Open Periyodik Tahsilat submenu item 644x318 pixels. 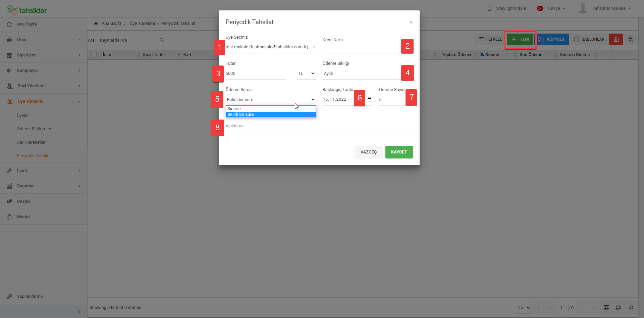point(34,156)
